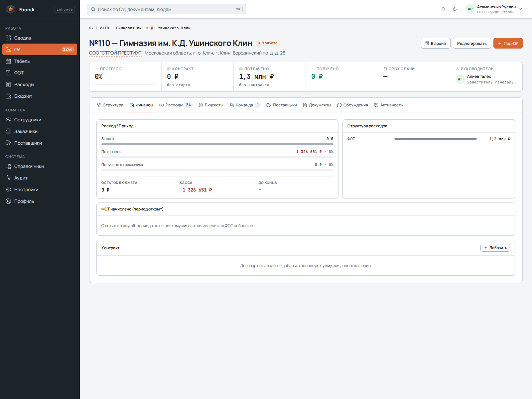
Task: Click the ООО "СТРОЙ ПРЕСТИЖ" link
Action: click(x=115, y=53)
